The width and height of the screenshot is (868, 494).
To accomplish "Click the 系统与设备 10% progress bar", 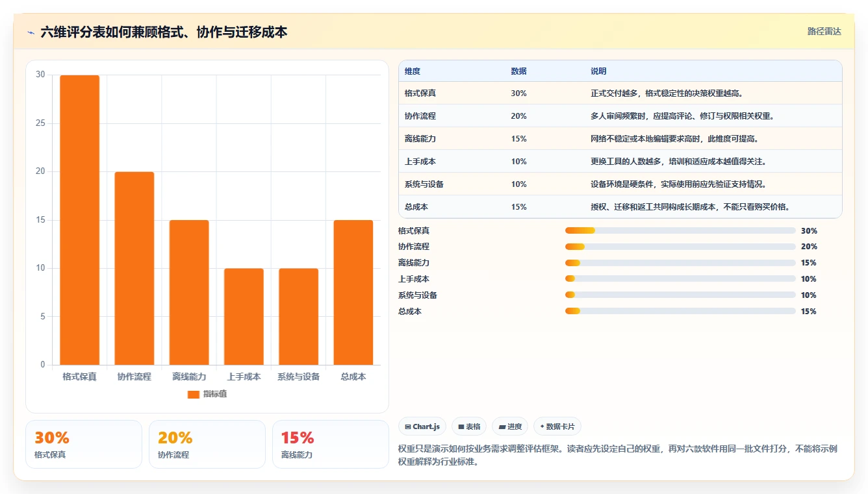I will click(x=680, y=295).
